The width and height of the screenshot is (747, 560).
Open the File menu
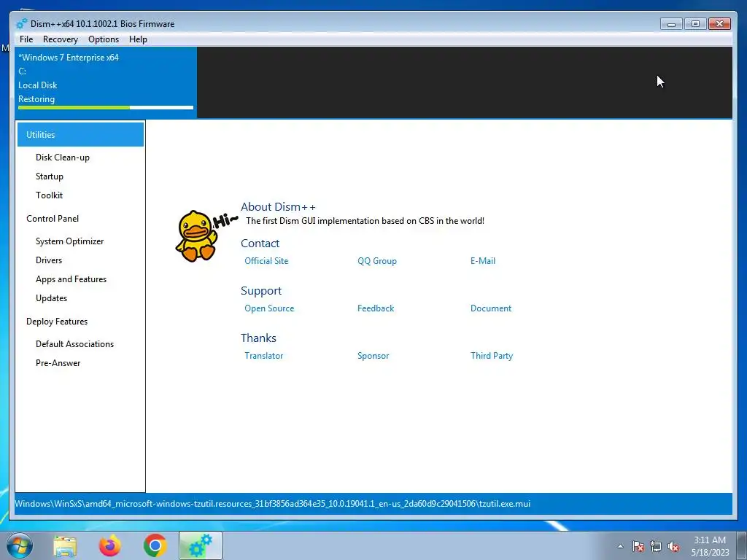[x=26, y=39]
